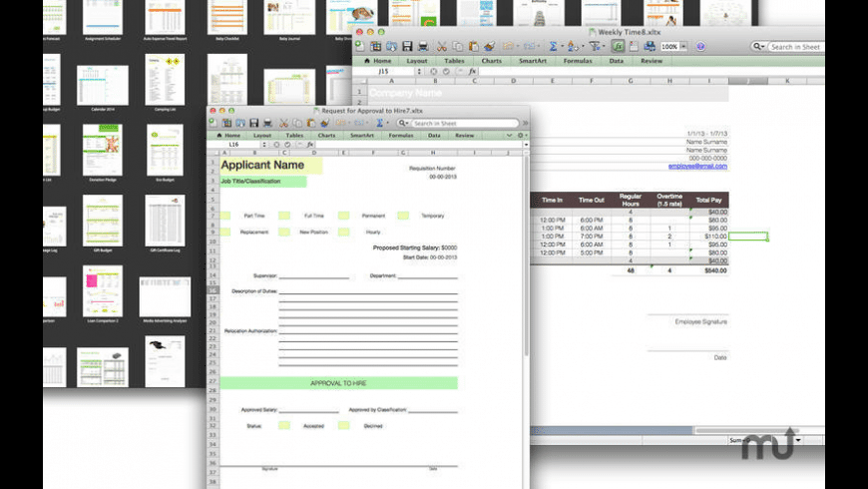Check the Replacement box

tap(225, 233)
